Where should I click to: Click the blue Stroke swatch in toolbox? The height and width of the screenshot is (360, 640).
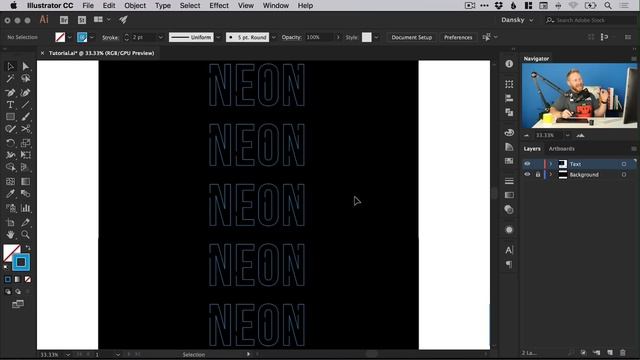tap(21, 262)
